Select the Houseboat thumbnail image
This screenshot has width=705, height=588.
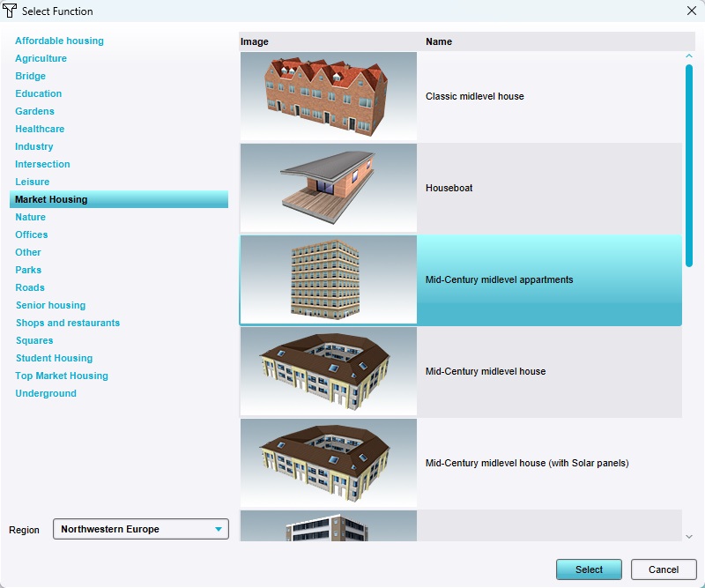point(328,188)
